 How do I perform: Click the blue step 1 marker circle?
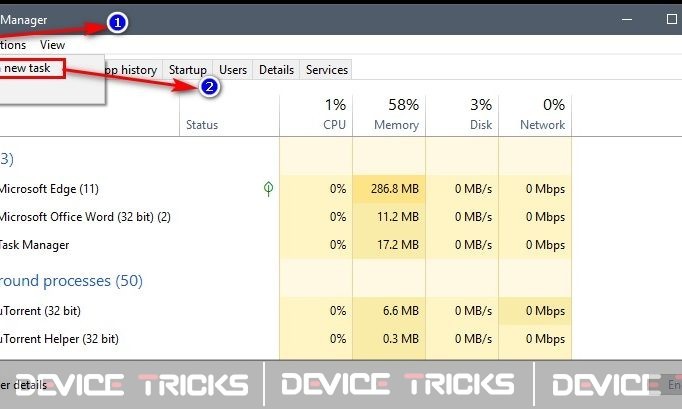click(117, 22)
